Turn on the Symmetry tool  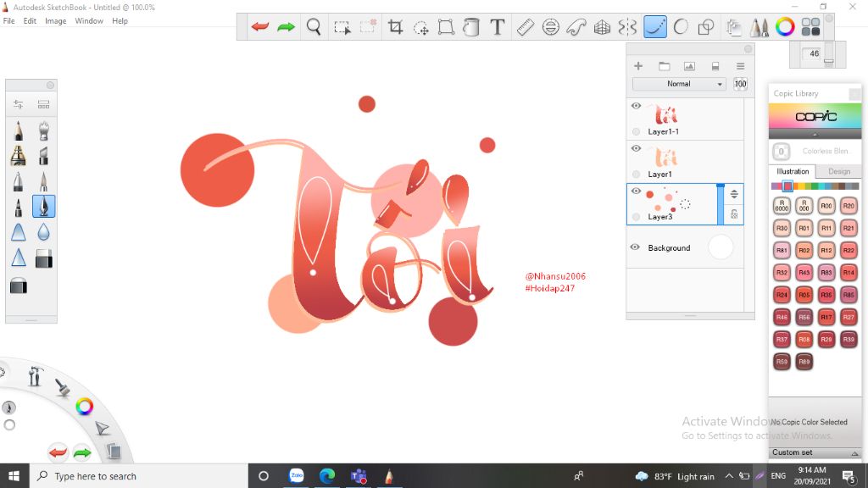pyautogui.click(x=627, y=26)
